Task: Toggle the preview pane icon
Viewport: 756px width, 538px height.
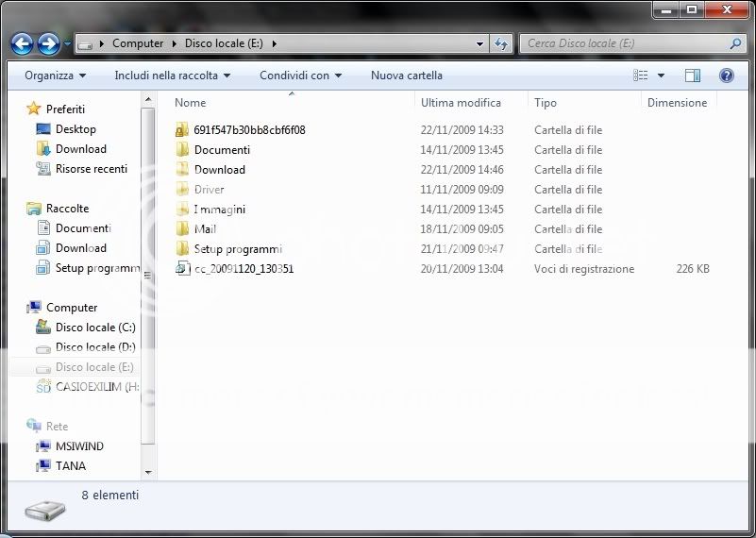Action: coord(693,76)
